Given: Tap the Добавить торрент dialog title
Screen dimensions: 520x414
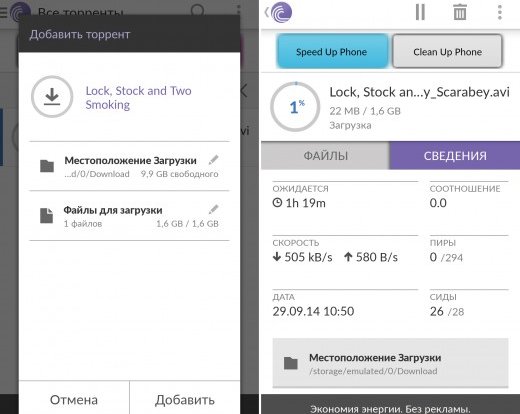Looking at the screenshot, I should [x=79, y=35].
